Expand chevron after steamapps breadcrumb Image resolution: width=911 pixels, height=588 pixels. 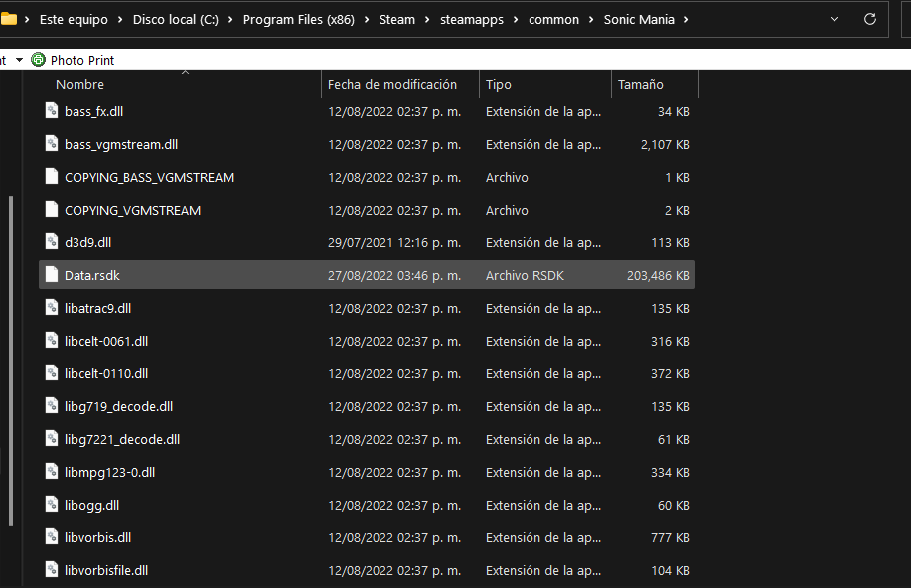516,19
